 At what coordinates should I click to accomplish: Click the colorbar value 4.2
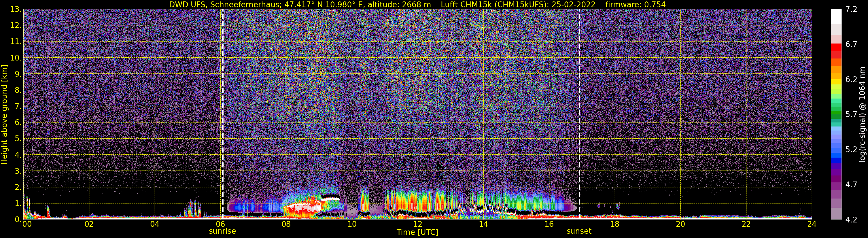click(x=851, y=220)
